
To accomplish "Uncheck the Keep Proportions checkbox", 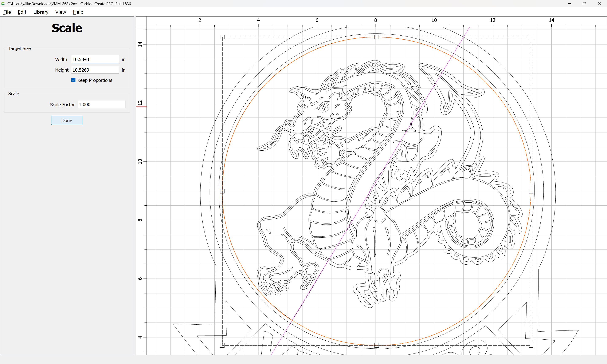I will 73,80.
